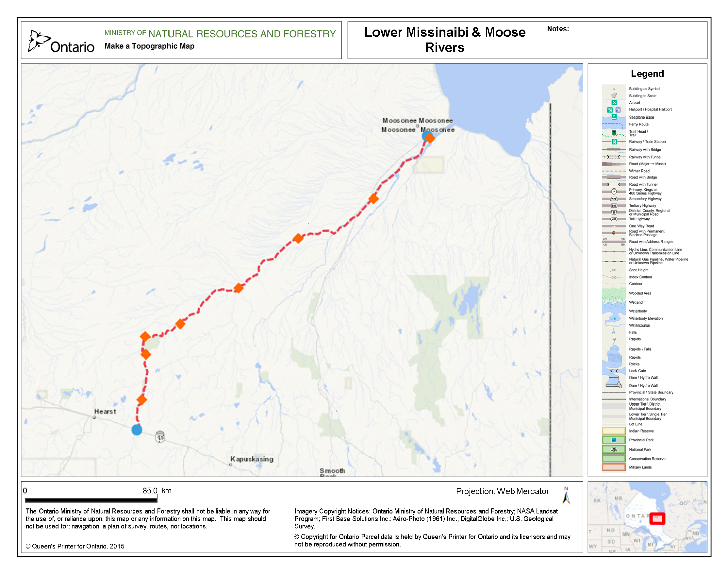
Task: Click the highway 11 shield on map
Action: tap(160, 437)
